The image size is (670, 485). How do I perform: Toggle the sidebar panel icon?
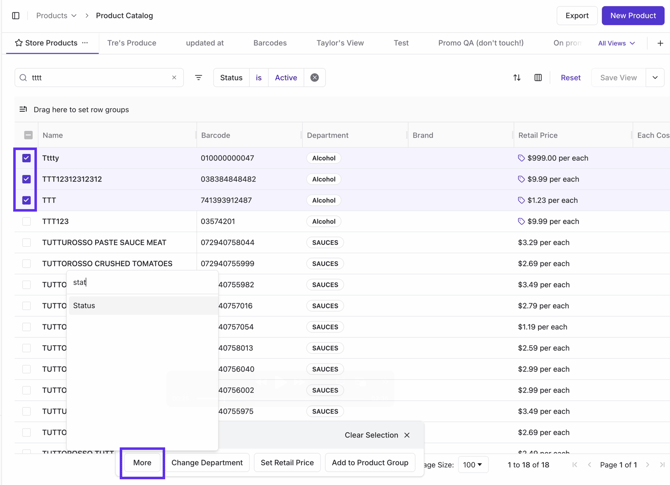coord(15,16)
